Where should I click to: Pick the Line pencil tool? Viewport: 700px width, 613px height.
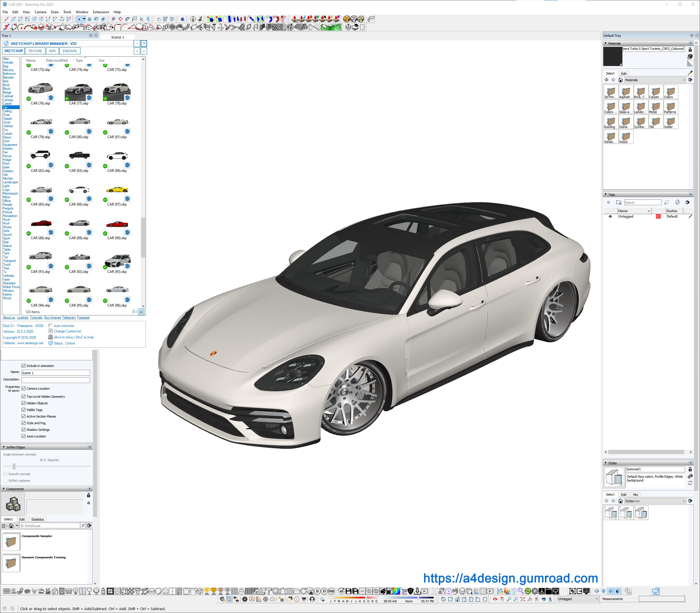coord(7,19)
